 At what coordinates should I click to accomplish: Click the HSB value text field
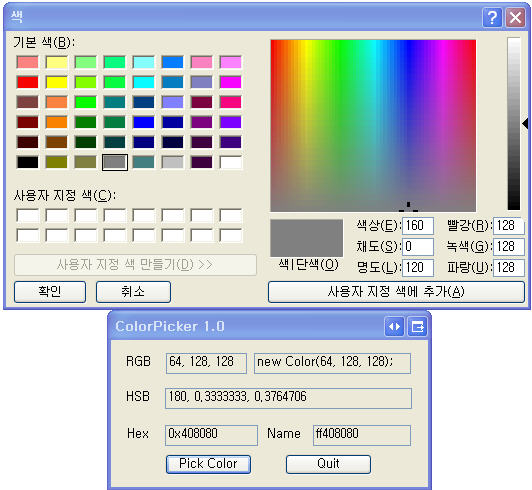click(x=288, y=398)
